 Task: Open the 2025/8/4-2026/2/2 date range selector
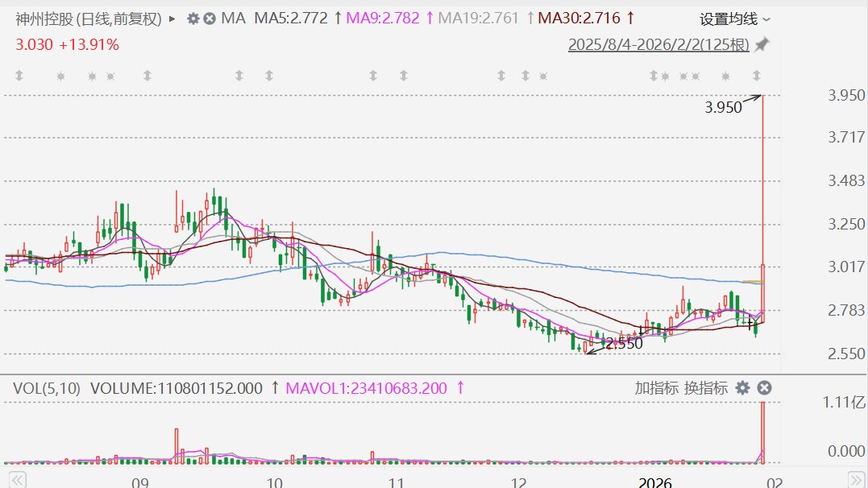click(658, 45)
